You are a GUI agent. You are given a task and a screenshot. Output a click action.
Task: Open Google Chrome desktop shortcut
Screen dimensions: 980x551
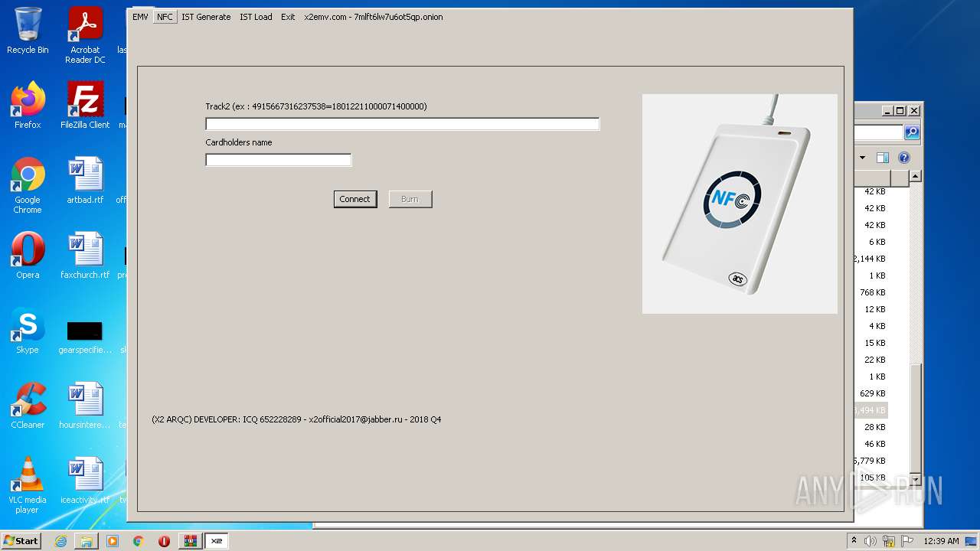28,185
